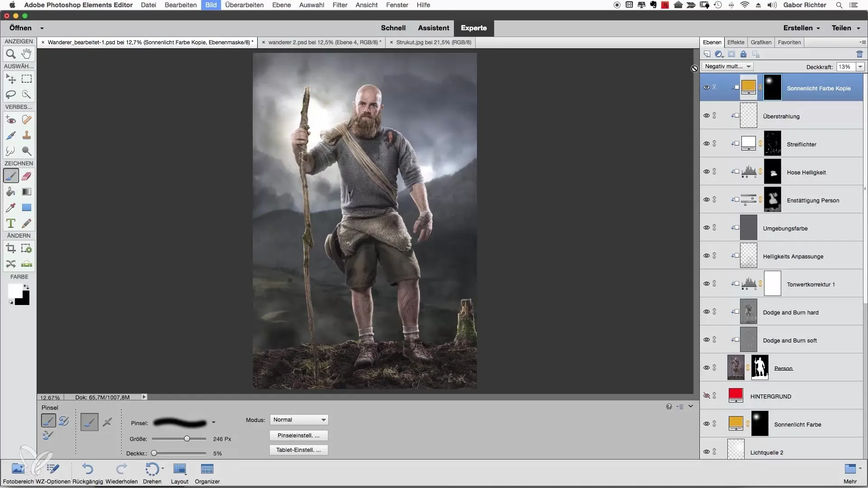
Task: Select the Color Picker eyedropper tool
Action: click(x=11, y=208)
